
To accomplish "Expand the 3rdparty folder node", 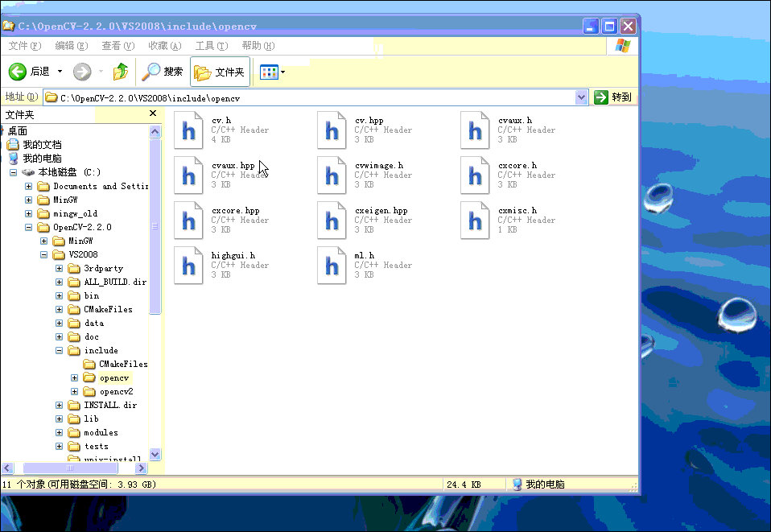I will point(59,269).
